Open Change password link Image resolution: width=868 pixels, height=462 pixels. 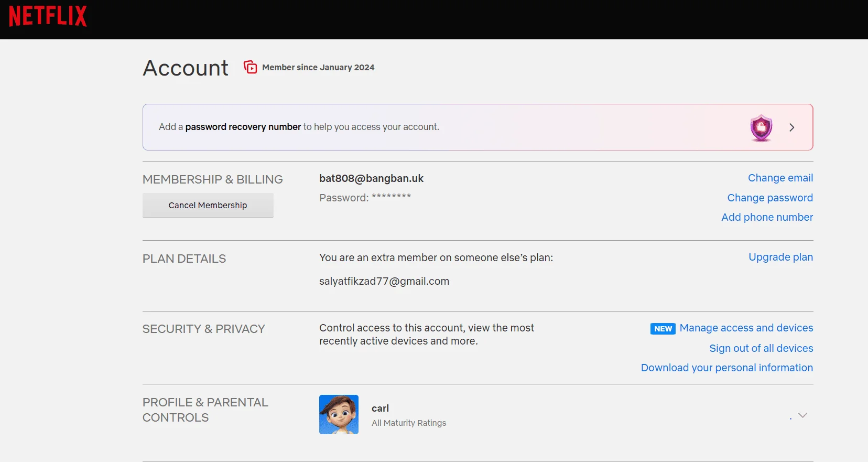click(x=770, y=198)
